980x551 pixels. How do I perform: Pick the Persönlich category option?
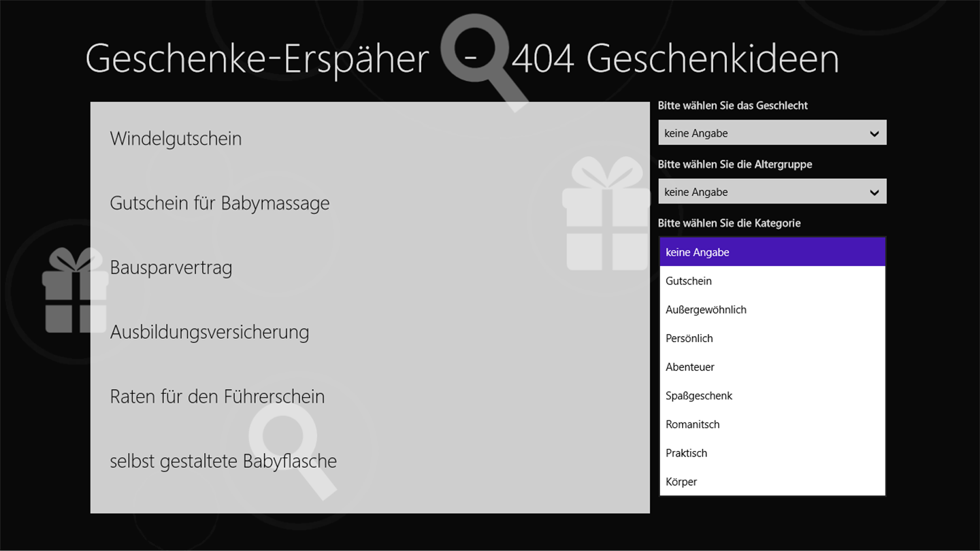click(772, 338)
